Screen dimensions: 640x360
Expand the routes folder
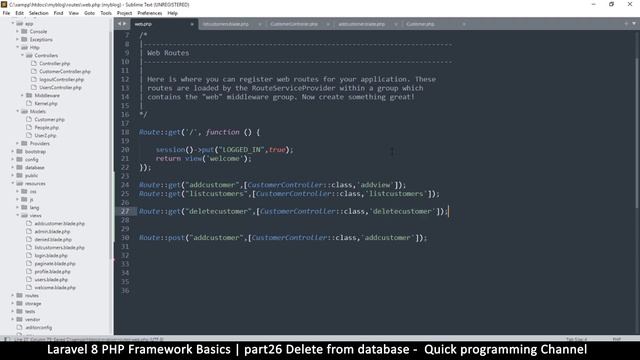(x=13, y=295)
